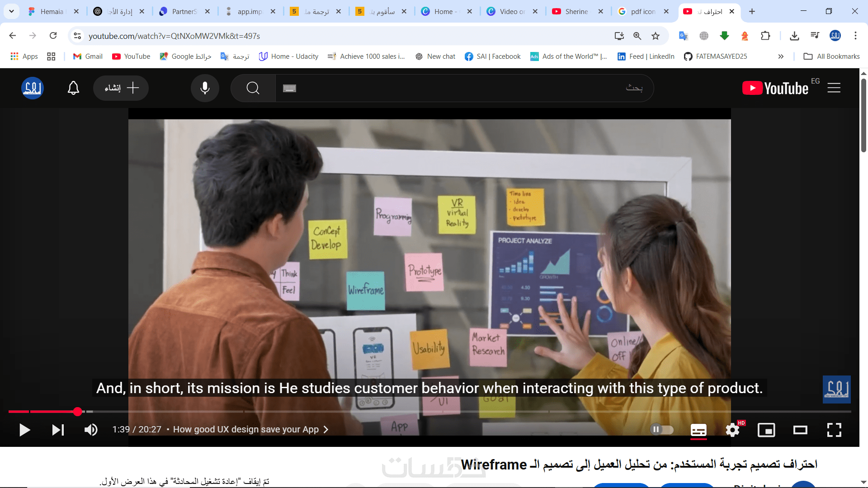The image size is (868, 488).
Task: Toggle autoplay switch
Action: click(x=661, y=430)
